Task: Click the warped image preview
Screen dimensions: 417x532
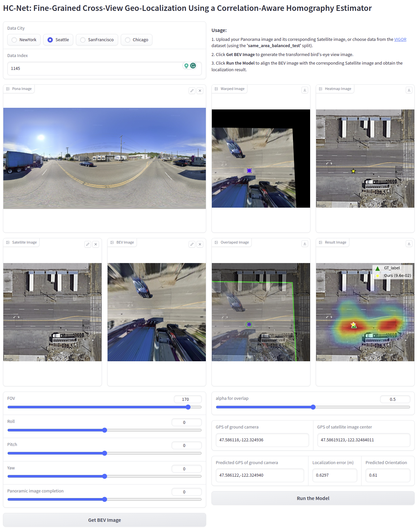Action: (x=261, y=159)
